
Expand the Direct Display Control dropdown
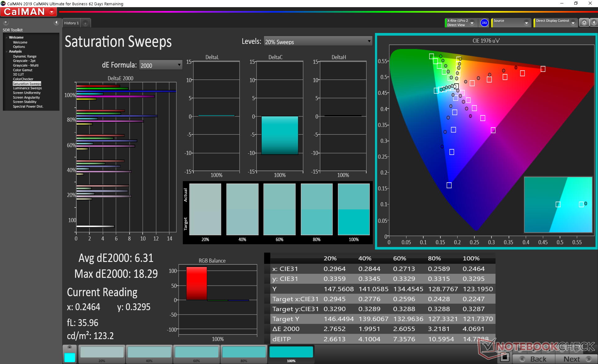(x=573, y=23)
